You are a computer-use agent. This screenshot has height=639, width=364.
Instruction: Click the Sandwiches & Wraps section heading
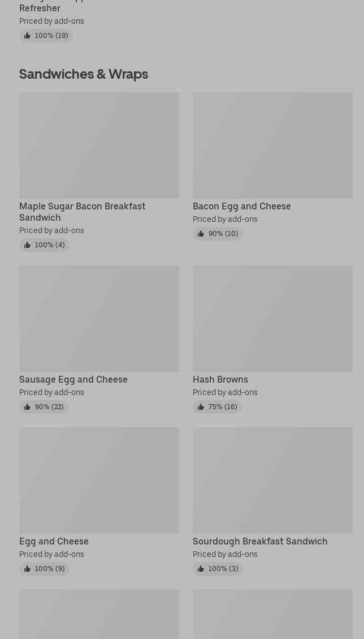pos(83,74)
